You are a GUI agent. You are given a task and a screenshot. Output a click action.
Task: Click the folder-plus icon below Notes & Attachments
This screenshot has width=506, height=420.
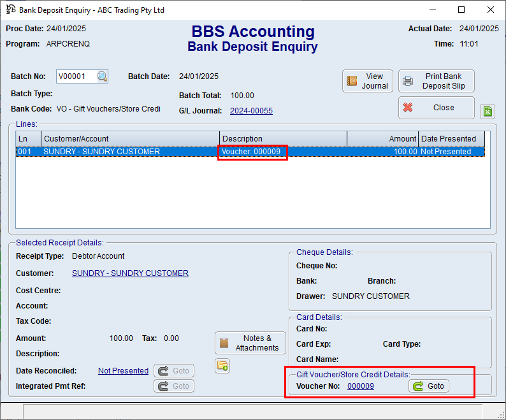(222, 366)
